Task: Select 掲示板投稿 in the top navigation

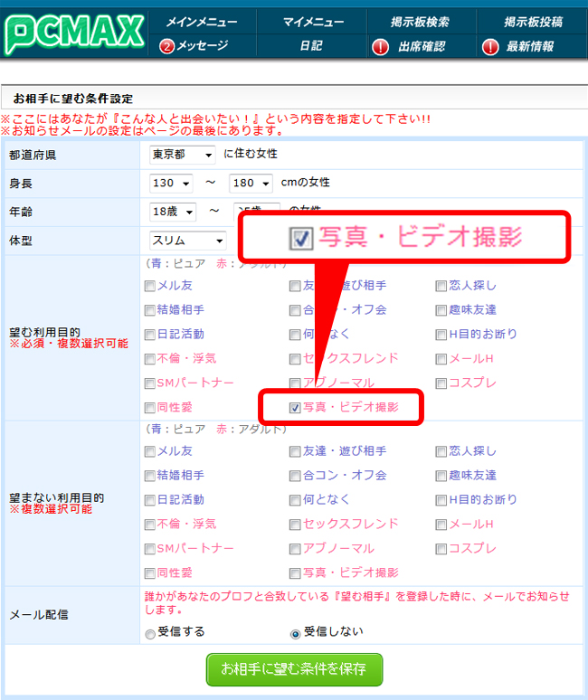Action: (x=532, y=22)
